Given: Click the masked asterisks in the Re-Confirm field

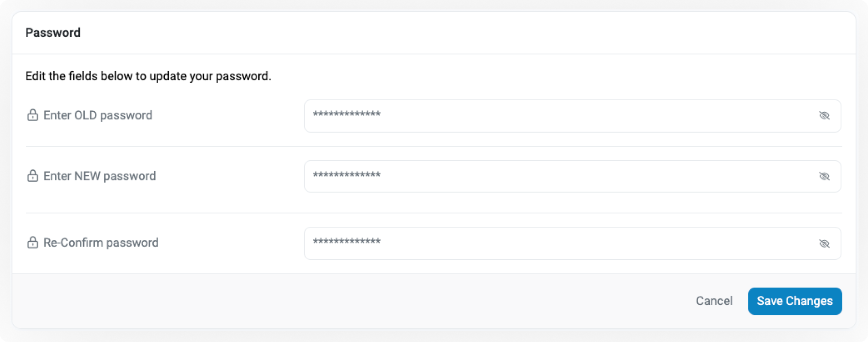Looking at the screenshot, I should point(347,242).
